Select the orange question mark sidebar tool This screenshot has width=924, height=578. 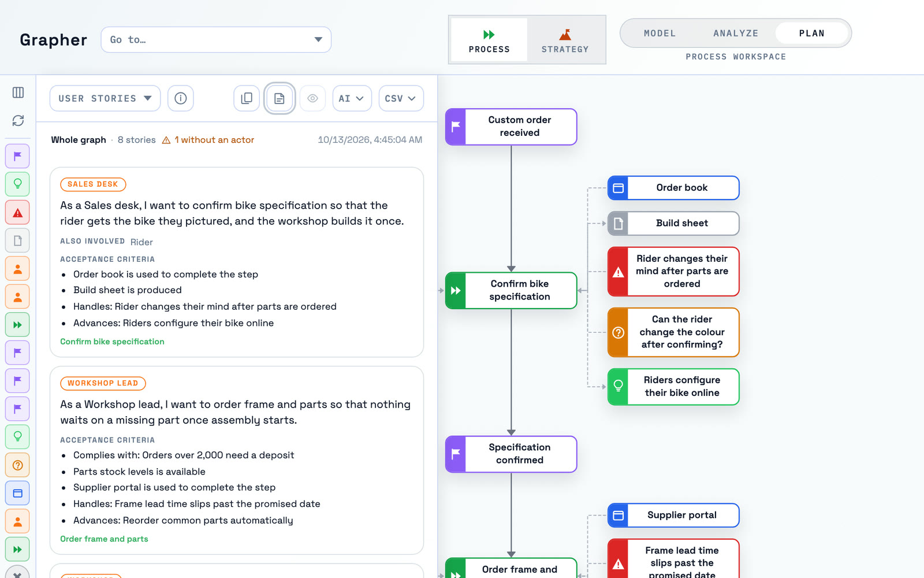point(18,465)
